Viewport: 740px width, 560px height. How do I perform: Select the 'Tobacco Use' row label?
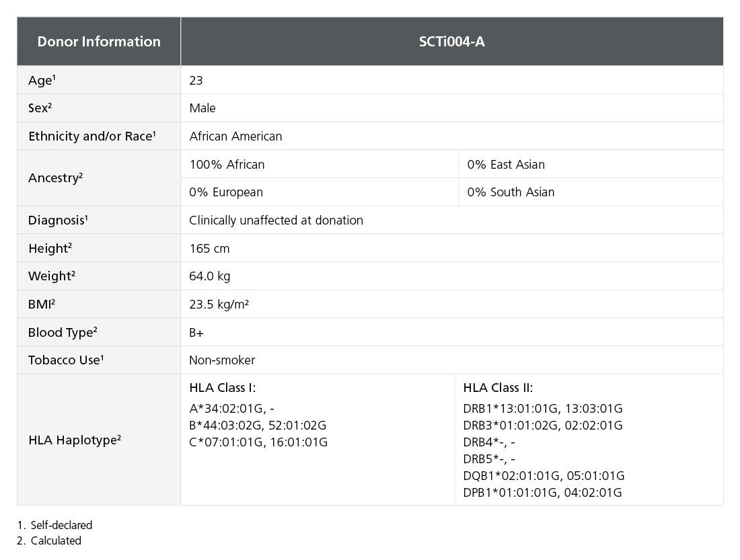pos(66,360)
